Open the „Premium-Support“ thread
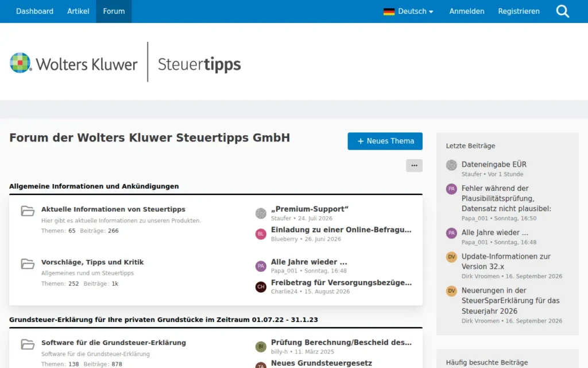This screenshot has width=588, height=368. 310,209
